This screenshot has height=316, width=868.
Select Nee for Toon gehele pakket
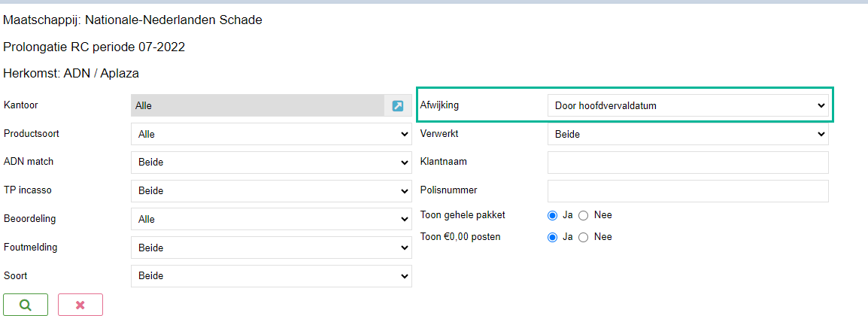(x=583, y=215)
